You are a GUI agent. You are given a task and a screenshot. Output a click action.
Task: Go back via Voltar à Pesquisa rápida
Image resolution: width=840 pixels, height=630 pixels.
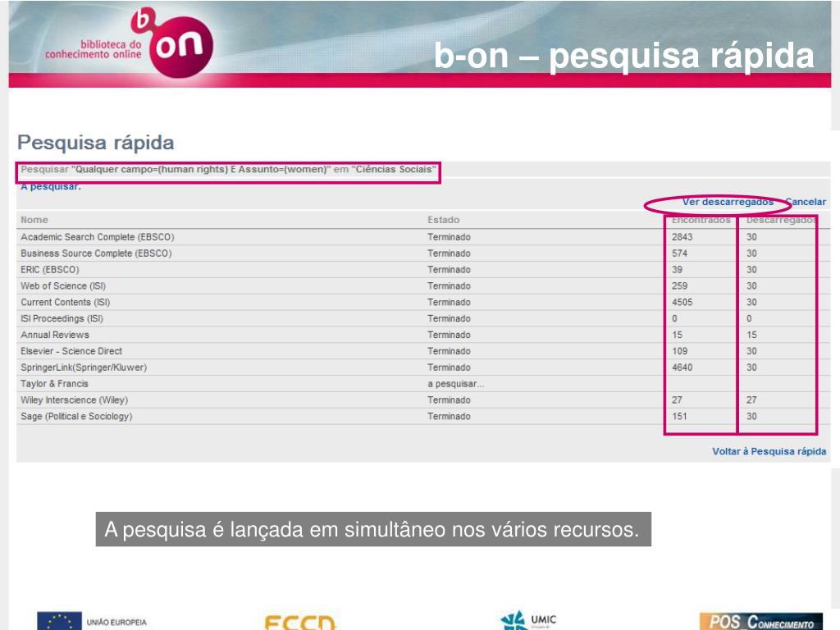[769, 452]
